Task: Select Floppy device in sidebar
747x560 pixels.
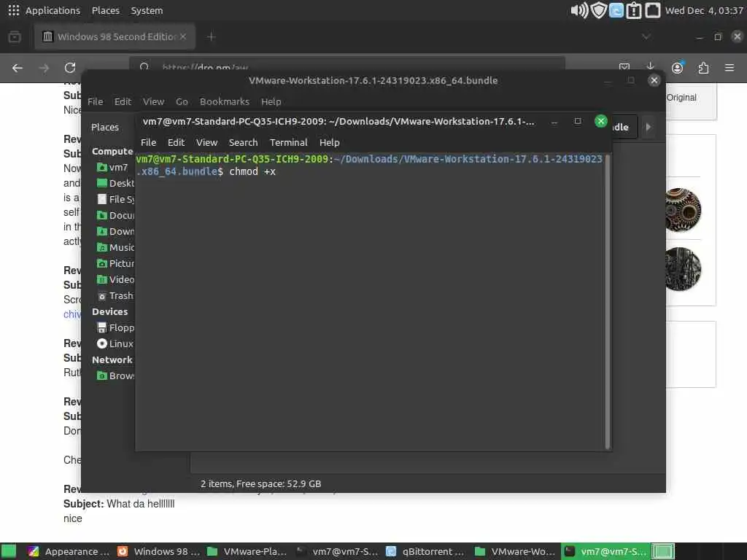Action: [115, 327]
